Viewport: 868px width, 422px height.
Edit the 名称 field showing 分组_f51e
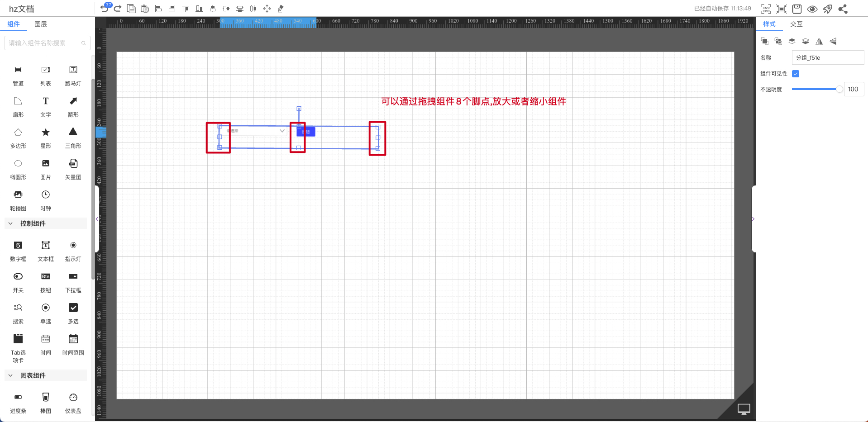(828, 58)
